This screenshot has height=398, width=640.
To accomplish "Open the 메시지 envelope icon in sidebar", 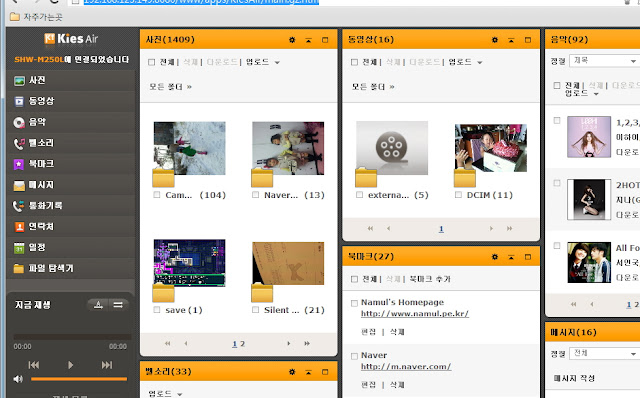I will point(19,185).
